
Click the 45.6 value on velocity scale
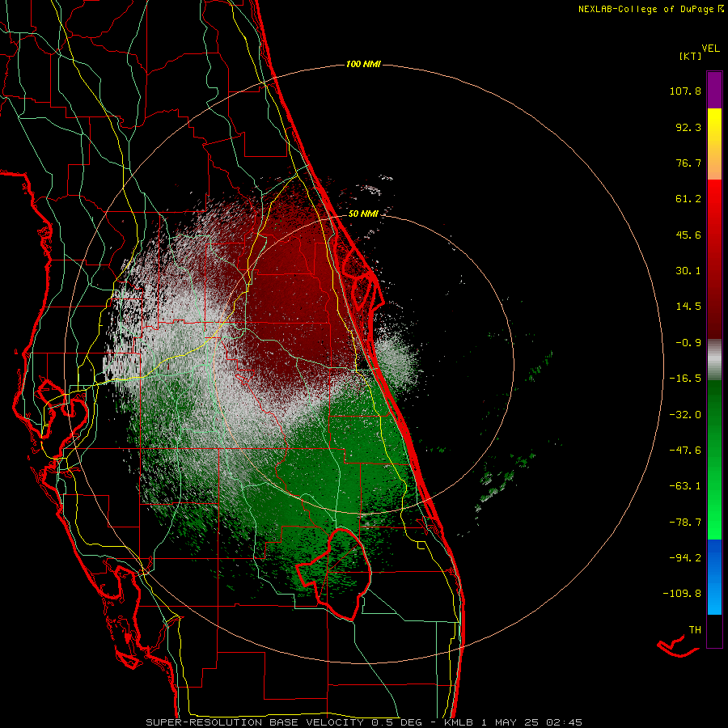[688, 235]
